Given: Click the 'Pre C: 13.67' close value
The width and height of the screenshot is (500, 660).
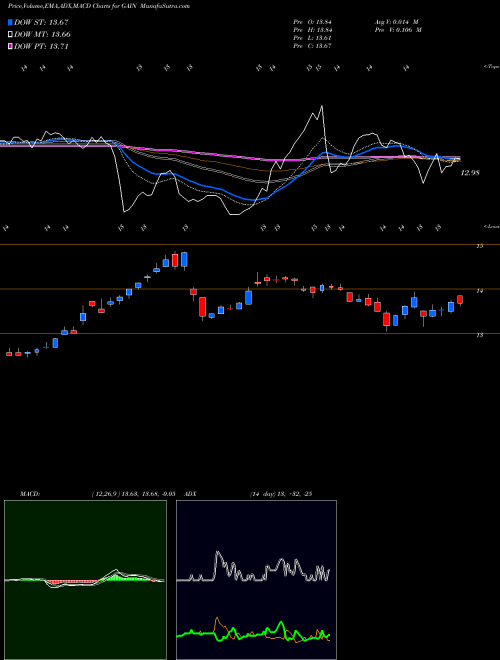Looking at the screenshot, I should 314,46.
